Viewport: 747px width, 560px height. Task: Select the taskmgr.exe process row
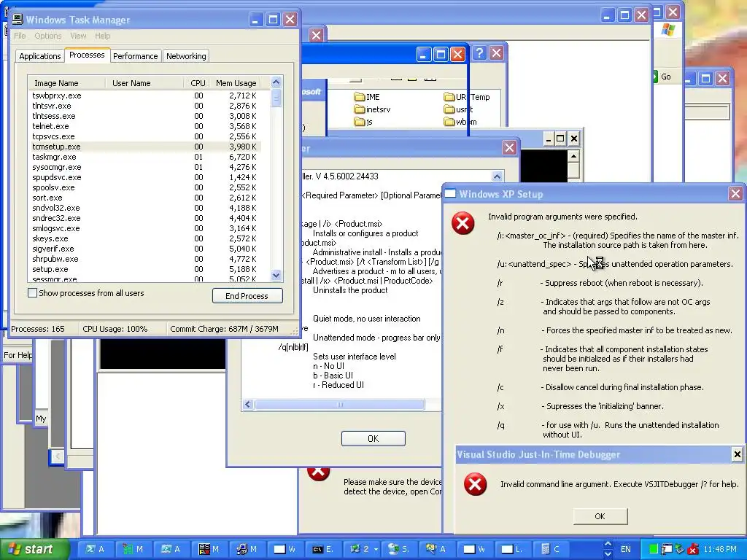pyautogui.click(x=145, y=157)
